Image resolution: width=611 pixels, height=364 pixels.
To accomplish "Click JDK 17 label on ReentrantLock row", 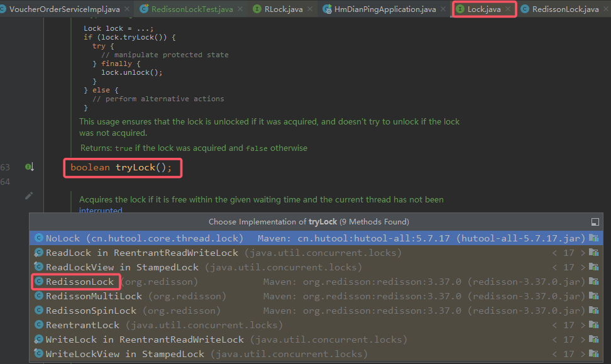I will [568, 324].
